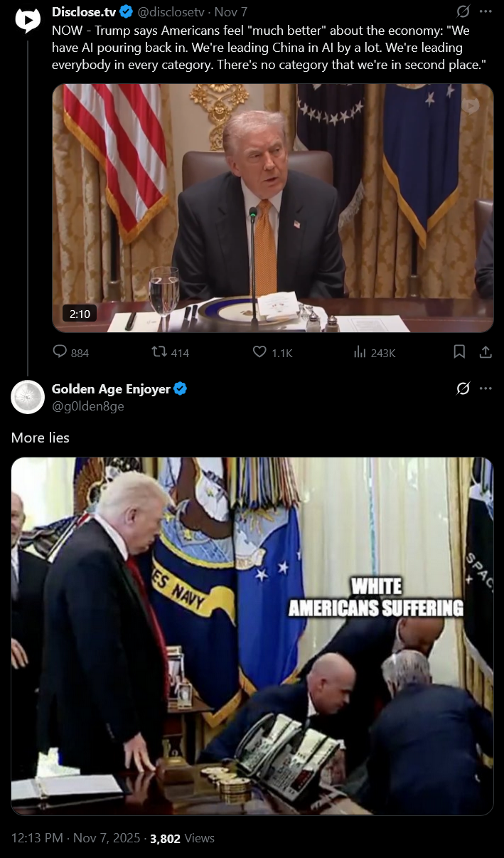Visit the @disclosetv handle link

(x=171, y=11)
